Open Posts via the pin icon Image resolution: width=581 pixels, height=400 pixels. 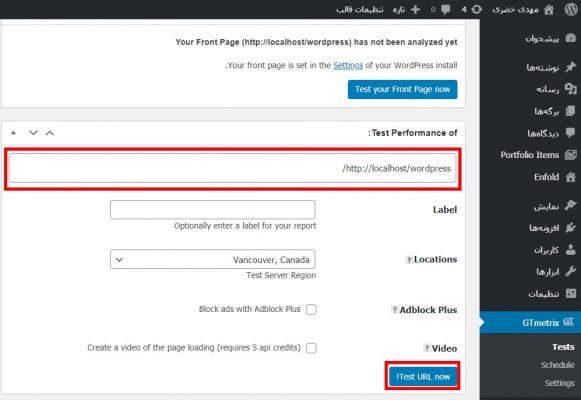point(571,67)
